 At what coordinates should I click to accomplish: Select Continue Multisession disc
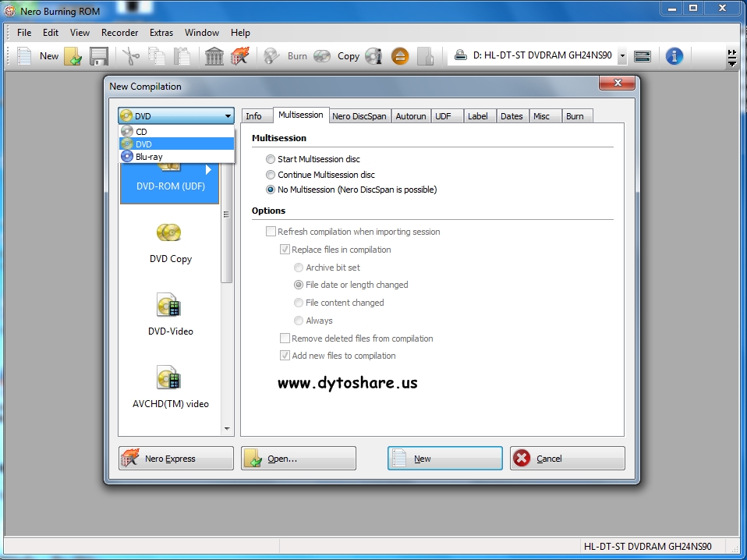(320, 175)
